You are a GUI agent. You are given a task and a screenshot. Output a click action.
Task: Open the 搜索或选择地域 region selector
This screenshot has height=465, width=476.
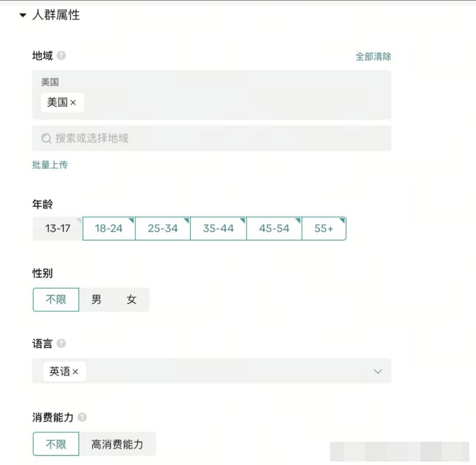tap(212, 138)
